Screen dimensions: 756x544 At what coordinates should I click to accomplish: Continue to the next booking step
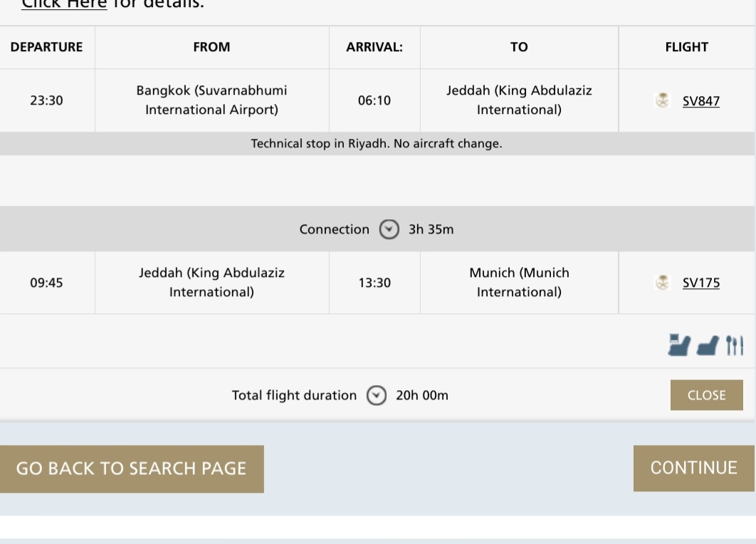[x=694, y=469]
